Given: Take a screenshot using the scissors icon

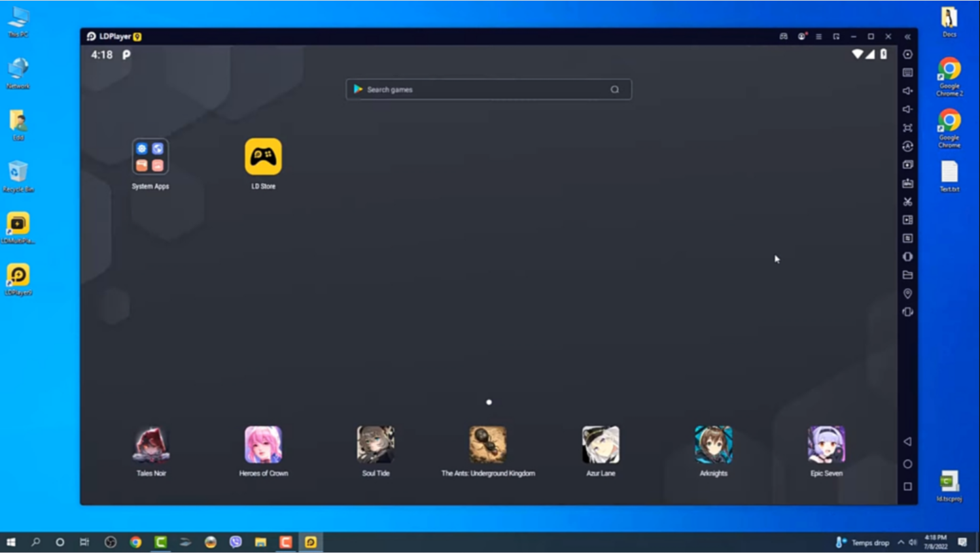Looking at the screenshot, I should pyautogui.click(x=907, y=201).
